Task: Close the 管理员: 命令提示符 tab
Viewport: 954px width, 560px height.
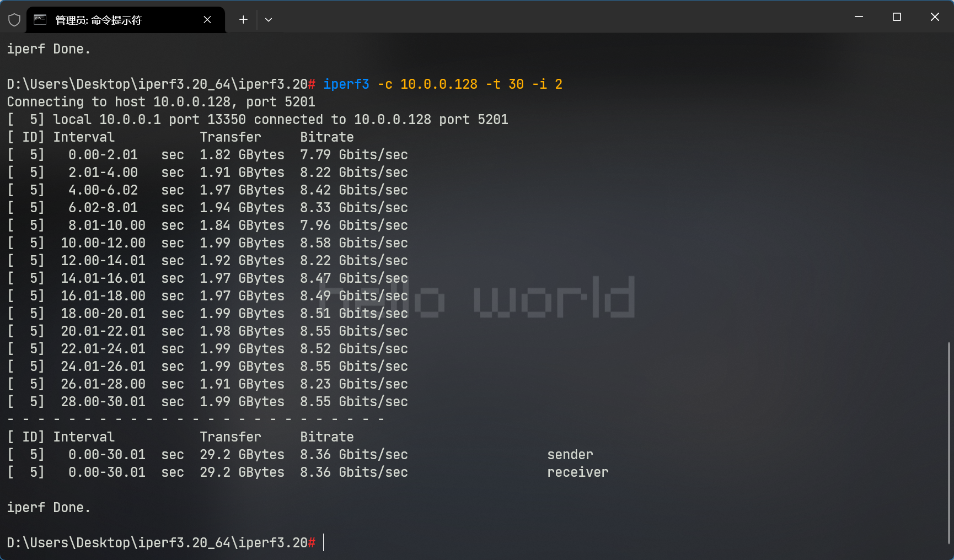Action: point(207,20)
